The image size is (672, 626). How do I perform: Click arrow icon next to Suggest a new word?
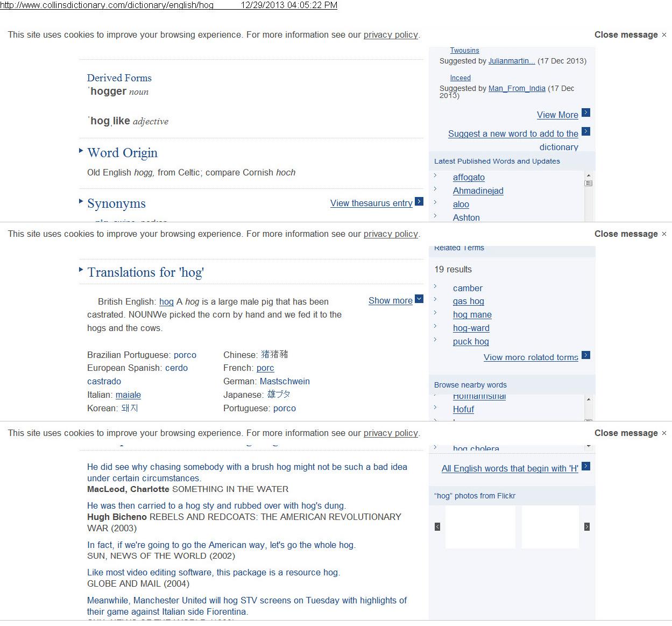pyautogui.click(x=586, y=131)
